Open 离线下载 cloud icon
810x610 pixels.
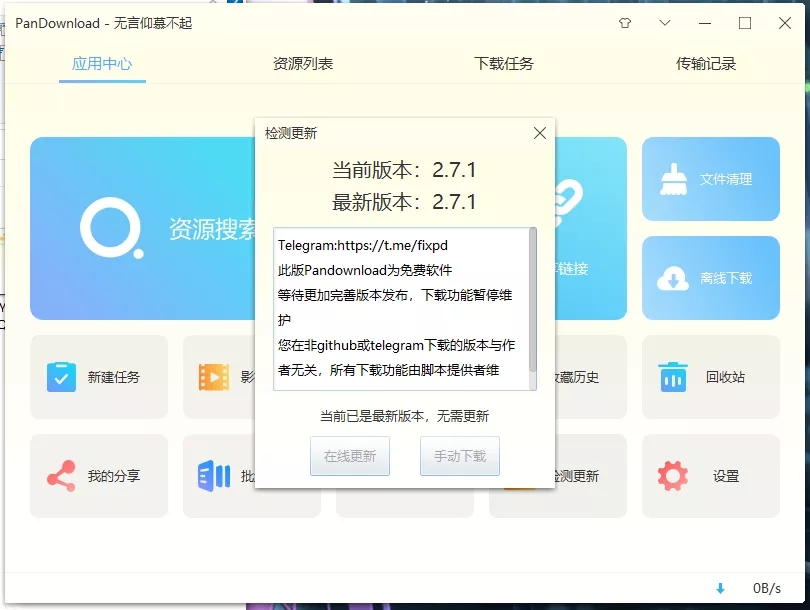(x=673, y=278)
